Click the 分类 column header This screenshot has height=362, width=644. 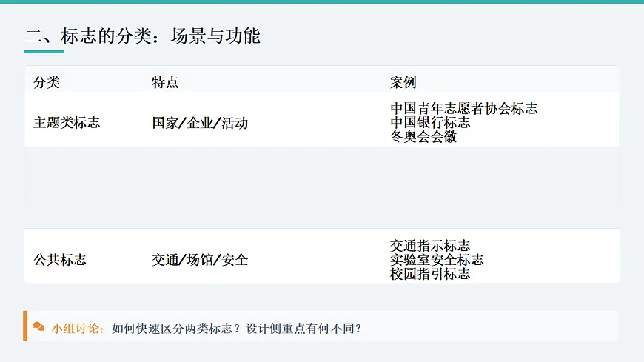click(x=47, y=82)
